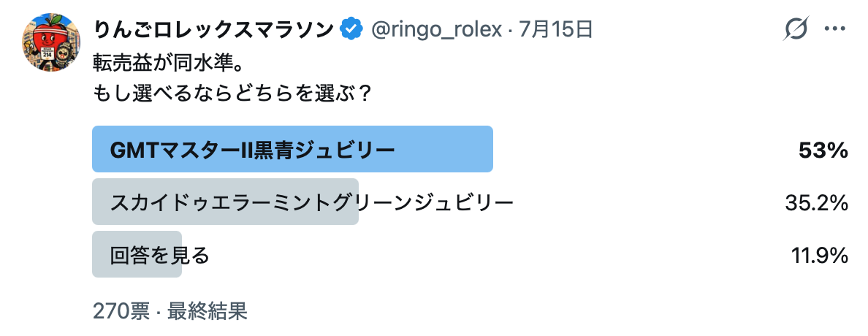This screenshot has width=868, height=336.
Task: Click the gray スカイドゥエラー result bar
Action: click(225, 202)
